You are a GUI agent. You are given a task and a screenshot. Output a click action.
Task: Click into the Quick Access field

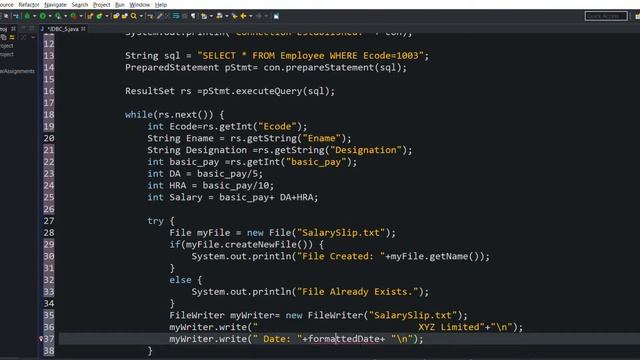[x=606, y=16]
